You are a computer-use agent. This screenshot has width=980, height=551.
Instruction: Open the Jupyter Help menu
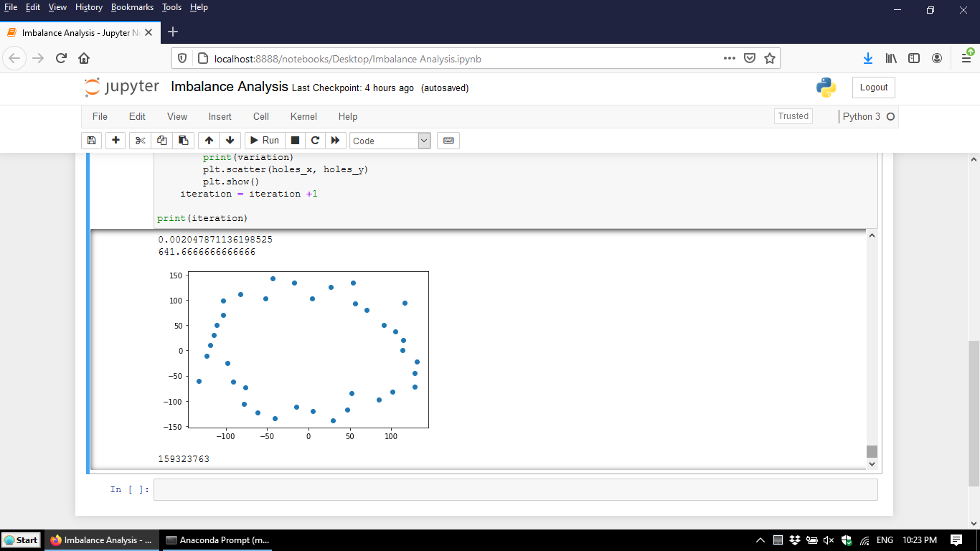click(348, 116)
